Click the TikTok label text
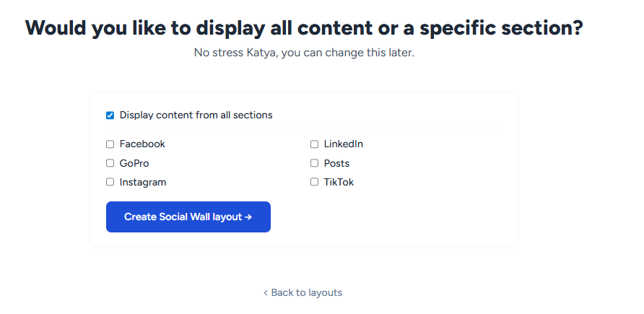Image resolution: width=644 pixels, height=314 pixels. [x=339, y=183]
